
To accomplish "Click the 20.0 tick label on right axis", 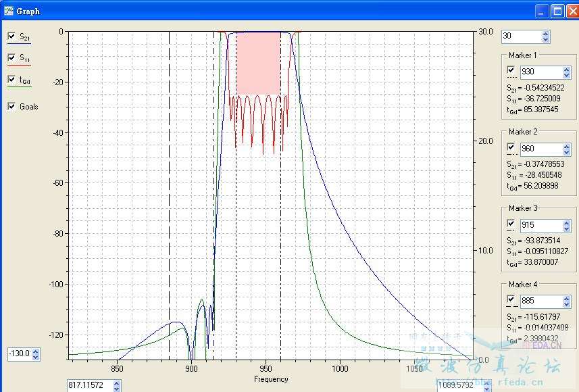I will [x=486, y=141].
